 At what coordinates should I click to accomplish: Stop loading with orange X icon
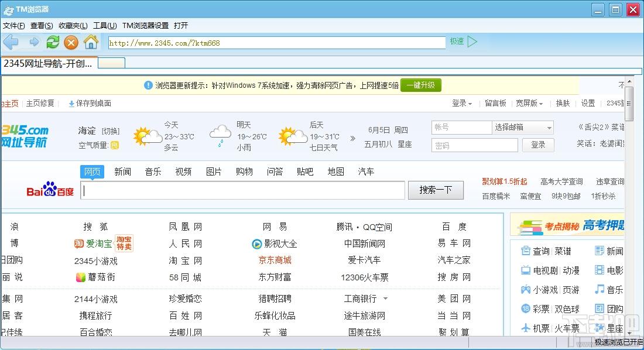point(71,42)
